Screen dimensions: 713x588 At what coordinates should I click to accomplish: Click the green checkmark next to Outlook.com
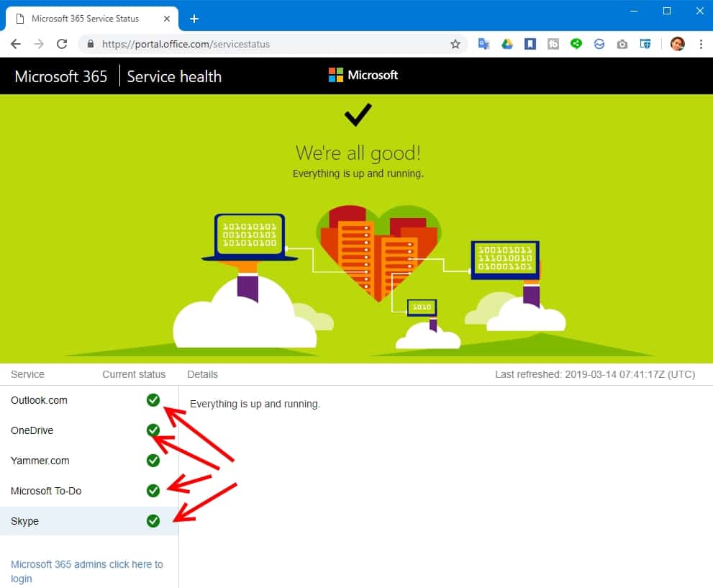point(153,400)
